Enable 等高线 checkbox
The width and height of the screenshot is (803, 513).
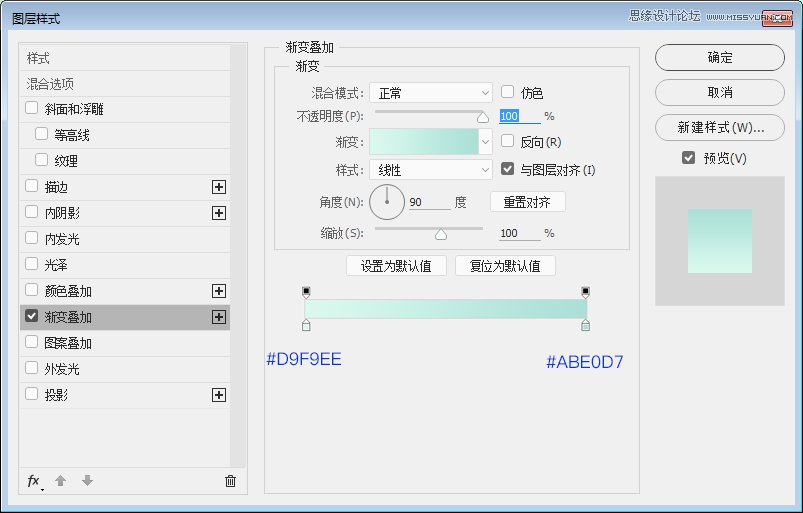coord(41,134)
